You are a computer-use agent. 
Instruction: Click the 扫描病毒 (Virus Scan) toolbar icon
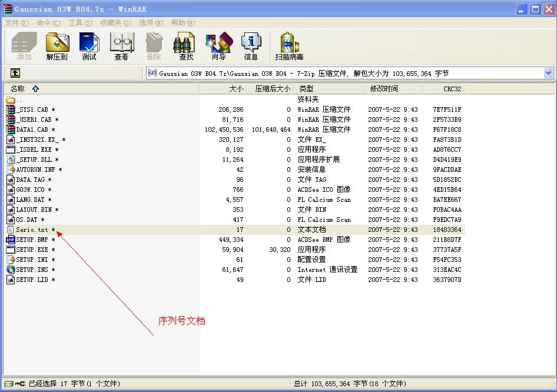pyautogui.click(x=289, y=45)
